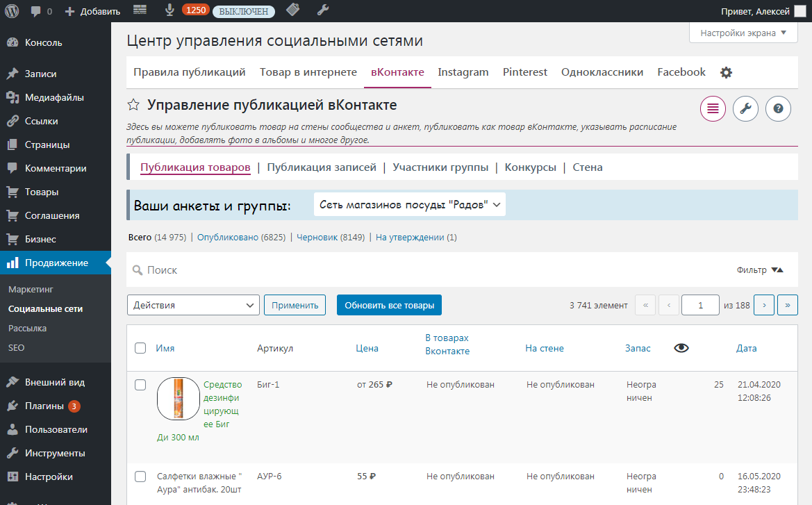Screen dimensions: 812x505
Task: Click the search magnifier icon
Action: tap(138, 270)
